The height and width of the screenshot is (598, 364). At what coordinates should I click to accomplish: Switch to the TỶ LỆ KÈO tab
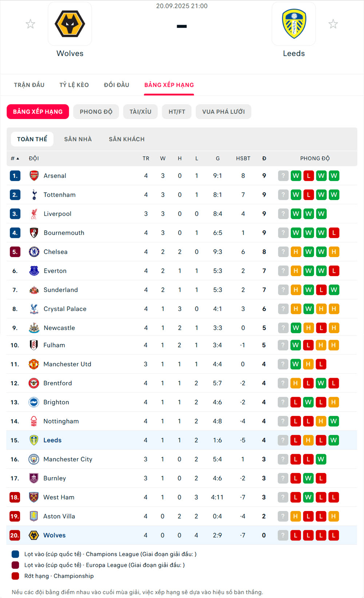click(x=74, y=85)
